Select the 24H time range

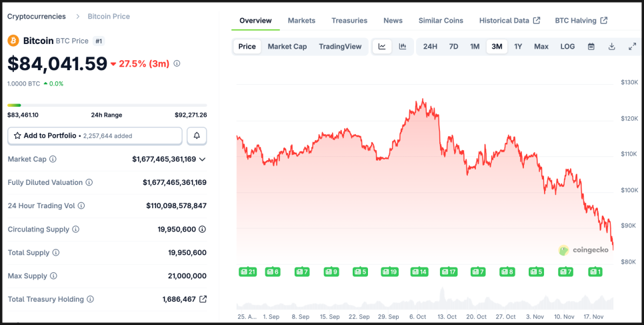[430, 47]
